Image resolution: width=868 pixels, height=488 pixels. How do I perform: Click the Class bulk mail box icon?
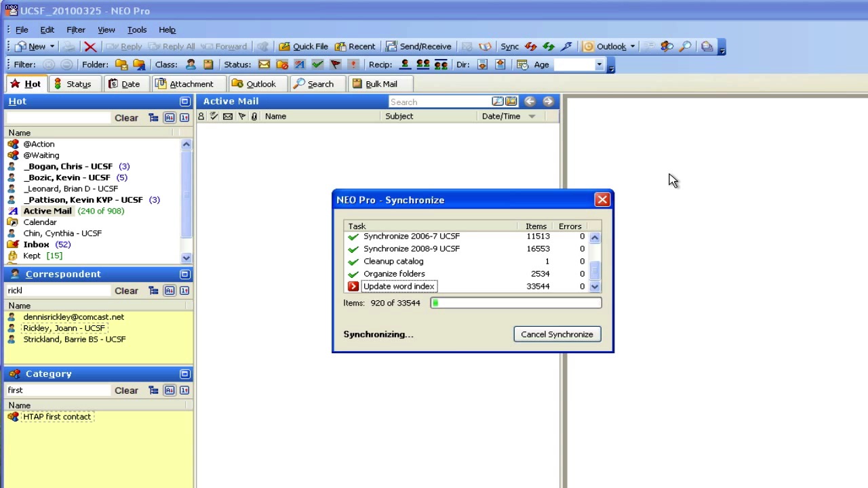pos(208,64)
